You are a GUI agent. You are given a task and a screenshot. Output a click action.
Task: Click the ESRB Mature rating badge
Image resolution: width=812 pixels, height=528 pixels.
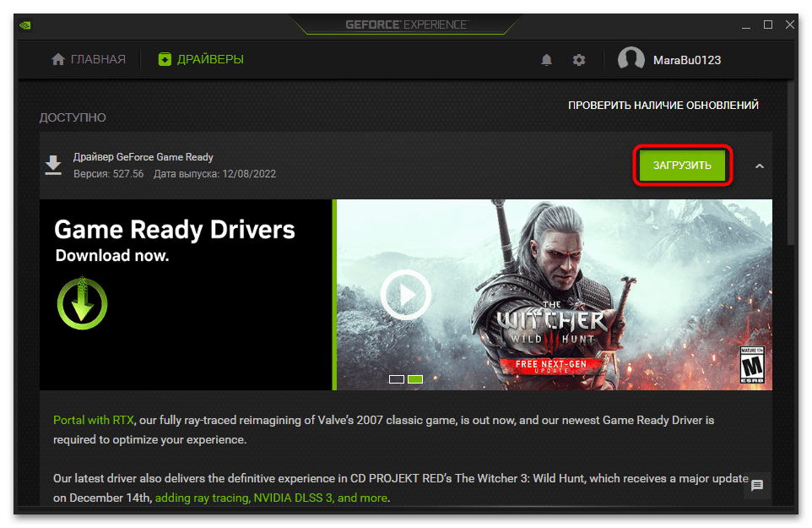(752, 365)
